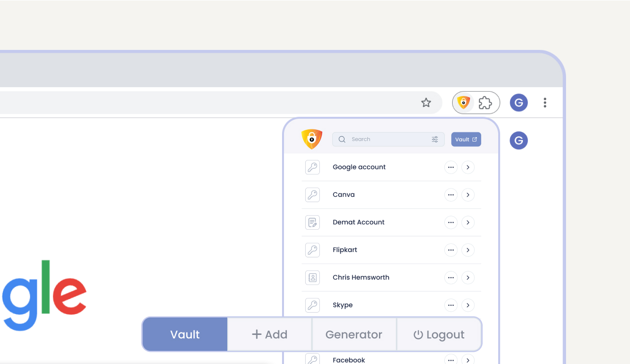Open more options for Skype
630x364 pixels.
coord(451,305)
